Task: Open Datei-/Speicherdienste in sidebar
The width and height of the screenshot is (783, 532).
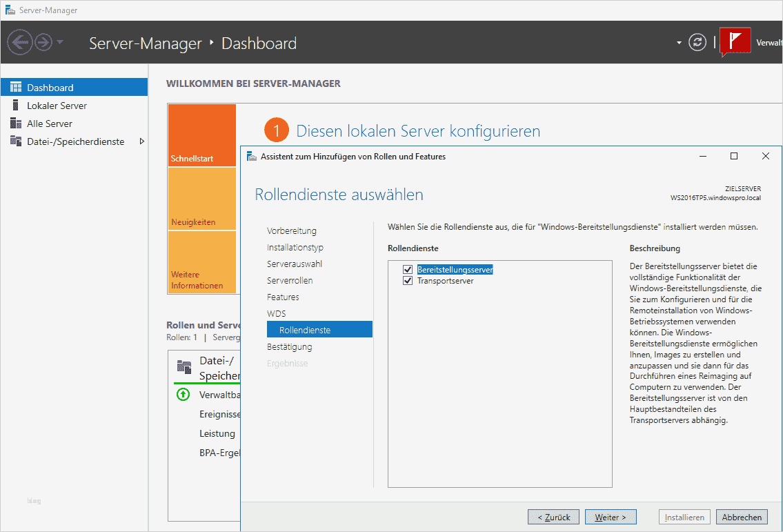Action: point(74,141)
